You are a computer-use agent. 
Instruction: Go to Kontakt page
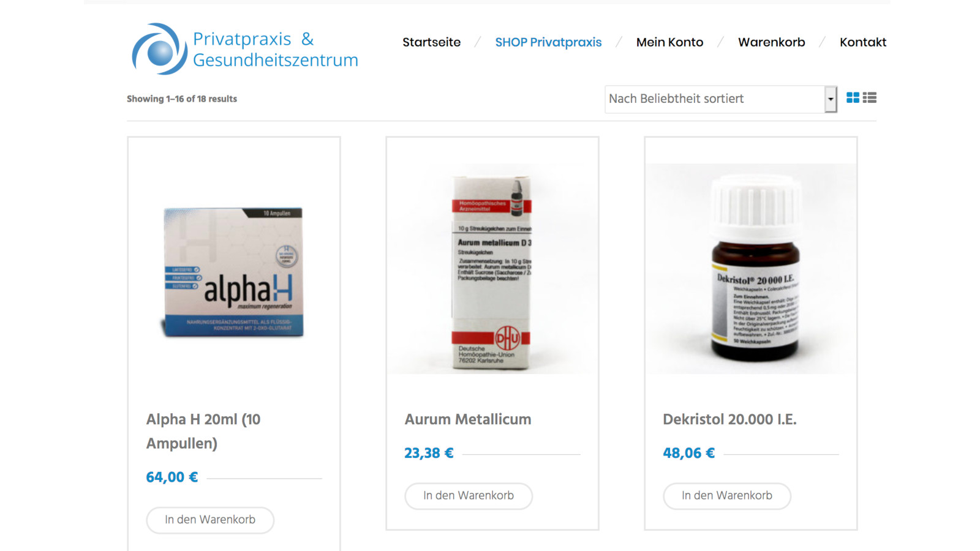click(863, 42)
